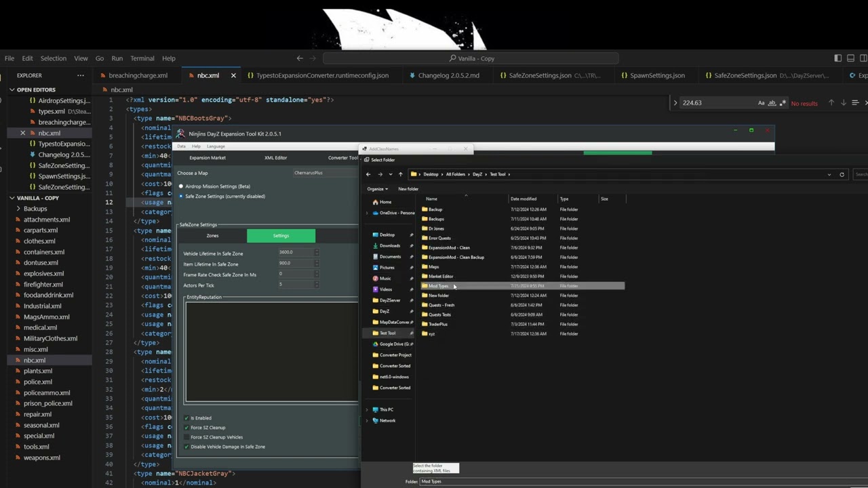Click Forward arrow in Select Folder dialog
This screenshot has height=488, width=868.
pyautogui.click(x=380, y=174)
